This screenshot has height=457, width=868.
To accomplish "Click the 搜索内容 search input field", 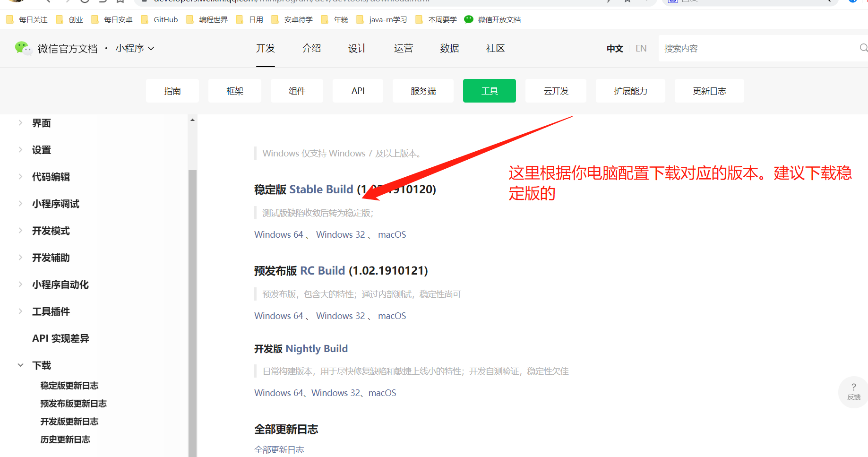I will pyautogui.click(x=758, y=48).
